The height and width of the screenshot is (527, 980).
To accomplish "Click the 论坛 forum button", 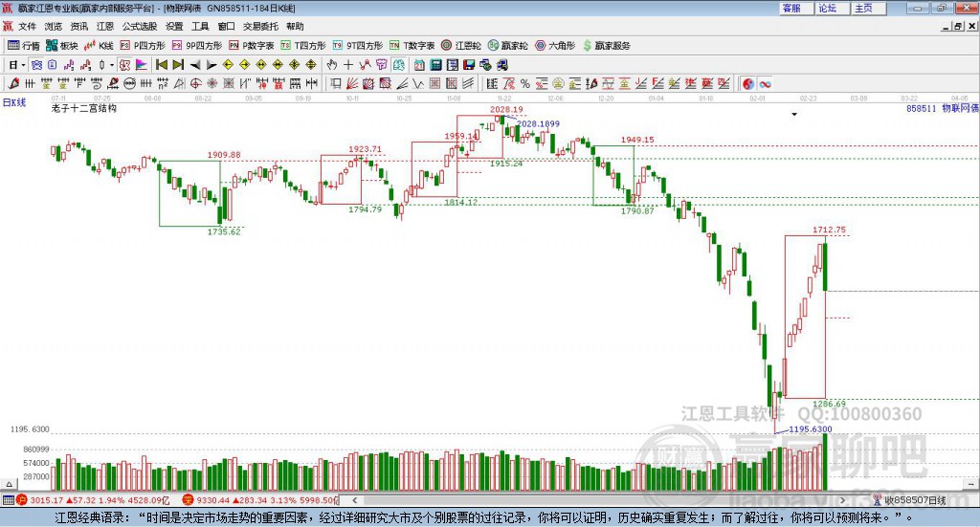I will tap(832, 8).
